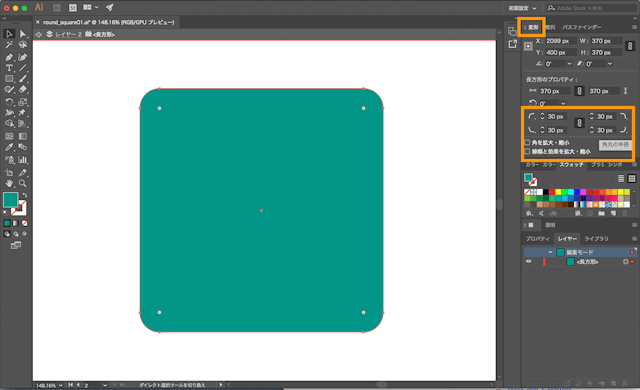
Task: Select the Paintbrush tool
Action: click(x=23, y=79)
